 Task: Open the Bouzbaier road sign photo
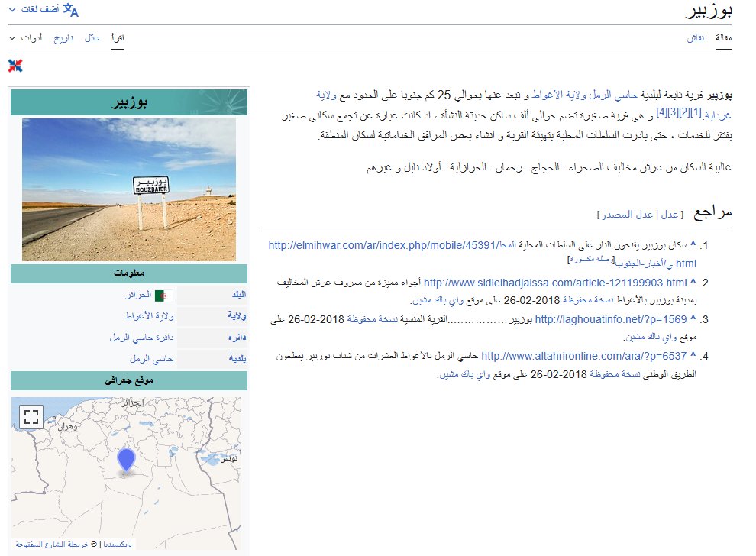click(129, 189)
